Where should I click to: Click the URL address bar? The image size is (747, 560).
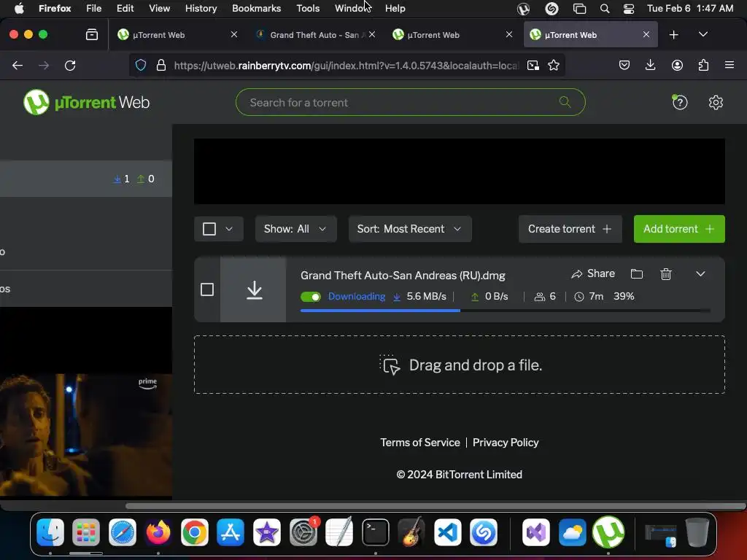[345, 65]
